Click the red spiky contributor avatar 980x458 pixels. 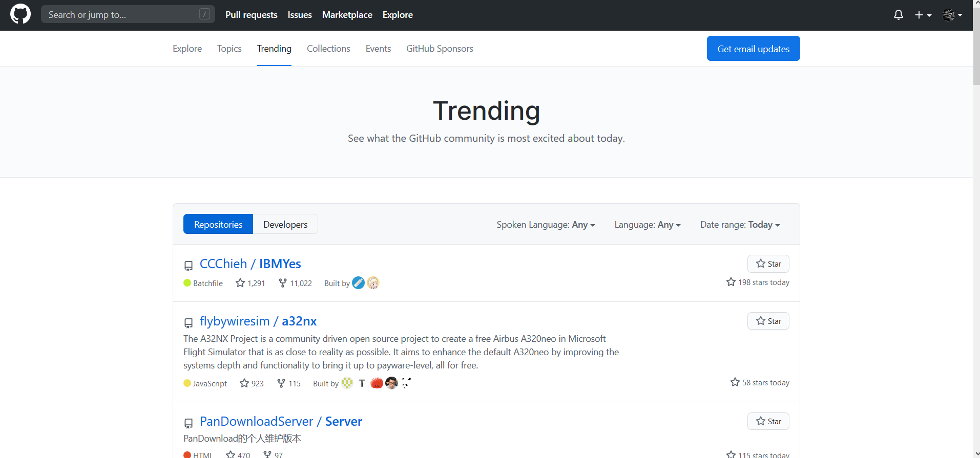[x=377, y=383]
